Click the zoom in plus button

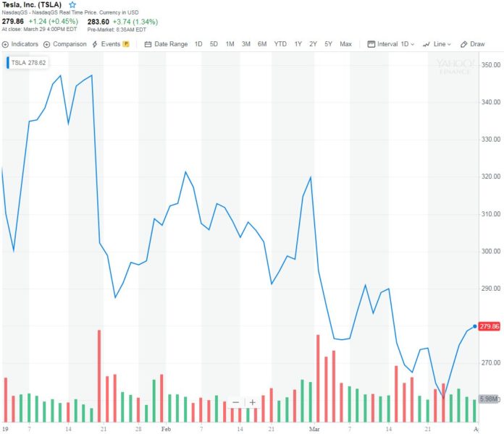coord(252,402)
